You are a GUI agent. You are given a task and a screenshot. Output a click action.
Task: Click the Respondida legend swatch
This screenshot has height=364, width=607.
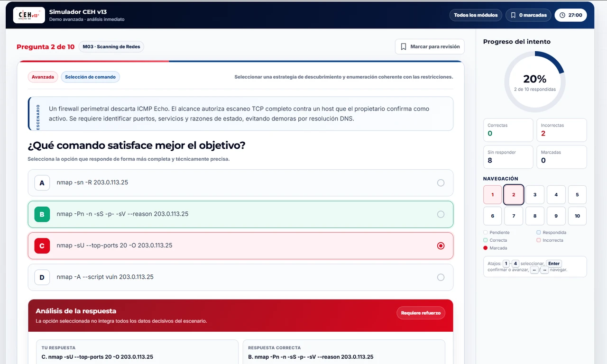[x=538, y=233]
